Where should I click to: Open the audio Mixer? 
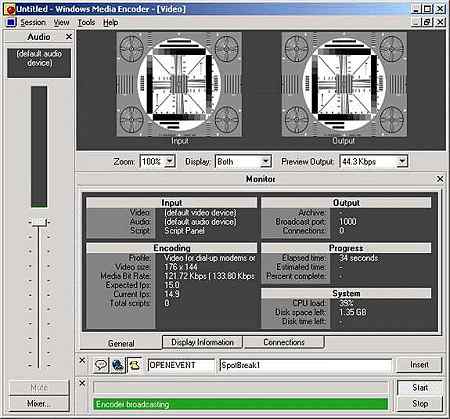tap(39, 403)
